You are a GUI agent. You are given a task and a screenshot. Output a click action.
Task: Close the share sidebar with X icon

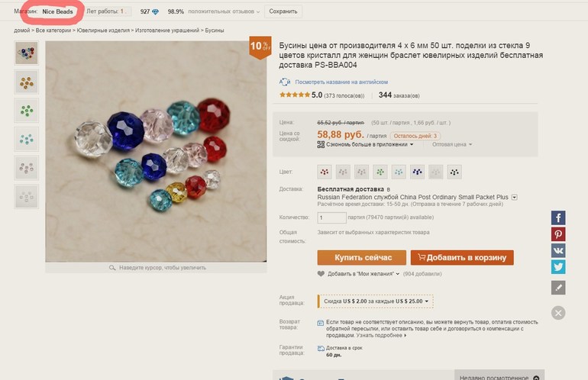pyautogui.click(x=559, y=312)
